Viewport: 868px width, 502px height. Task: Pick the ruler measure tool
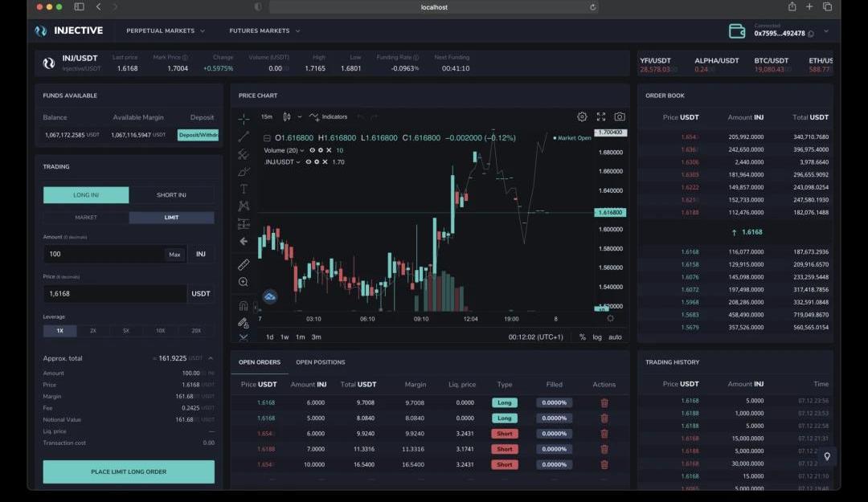pos(244,264)
